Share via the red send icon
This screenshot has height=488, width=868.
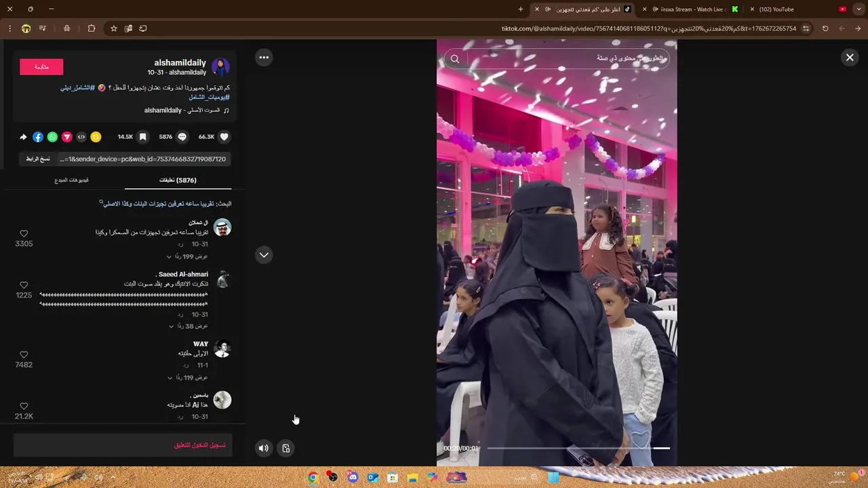[x=66, y=137]
